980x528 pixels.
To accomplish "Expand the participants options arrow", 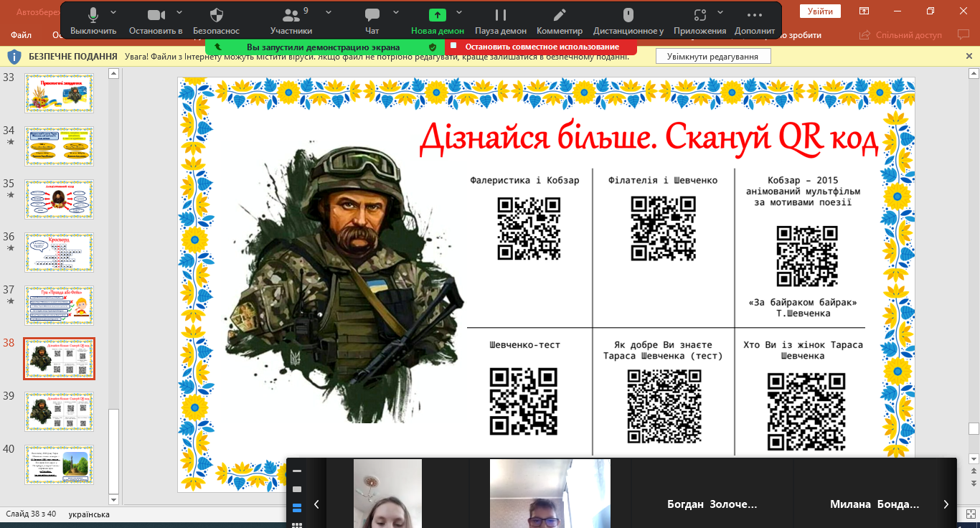I will [x=329, y=12].
